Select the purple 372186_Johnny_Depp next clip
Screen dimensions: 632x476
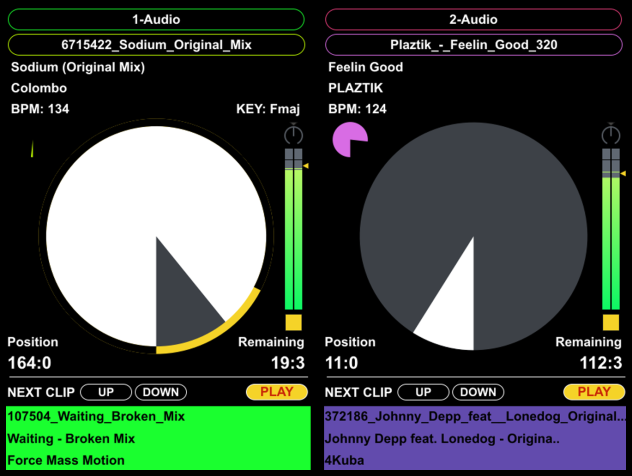[475, 438]
